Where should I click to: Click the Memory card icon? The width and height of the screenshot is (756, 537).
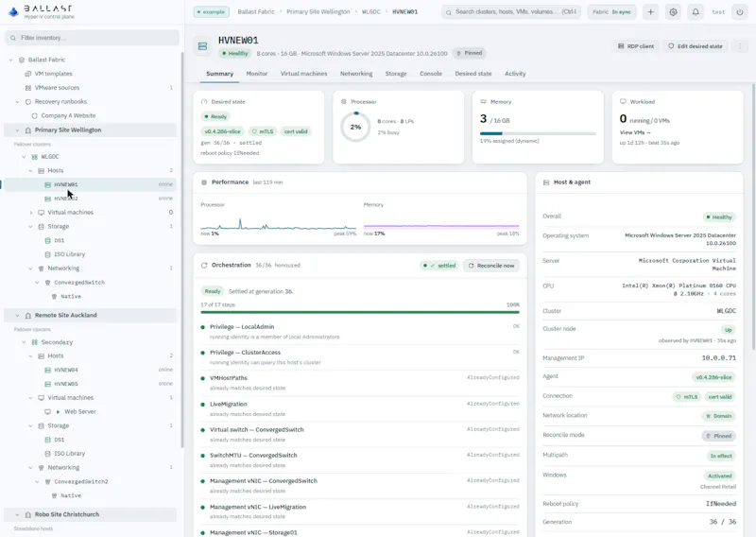point(483,102)
